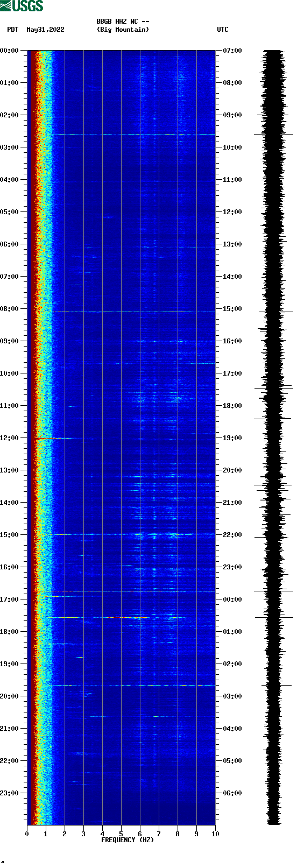The height and width of the screenshot is (868, 297).
Task: Click the May31,2022 date label
Action: (x=45, y=30)
